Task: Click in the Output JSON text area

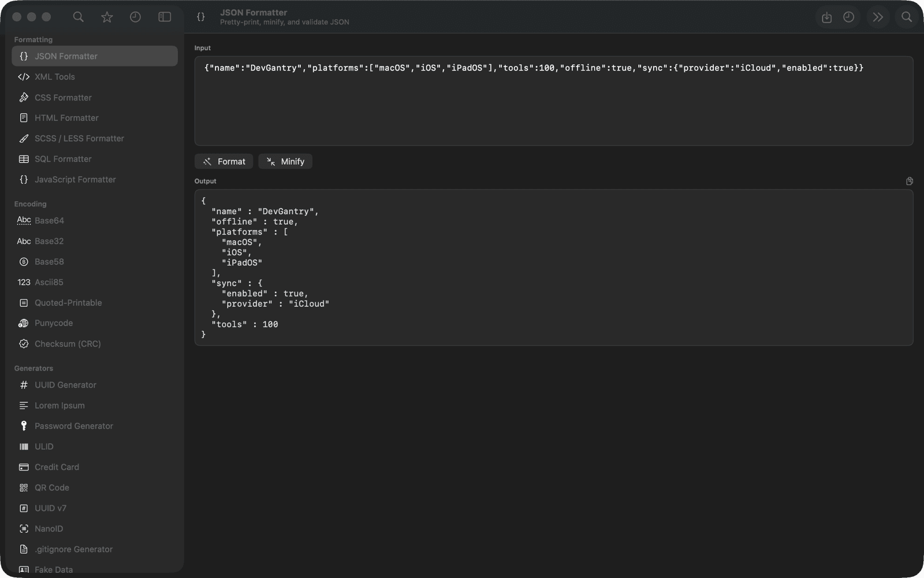Action: point(554,268)
